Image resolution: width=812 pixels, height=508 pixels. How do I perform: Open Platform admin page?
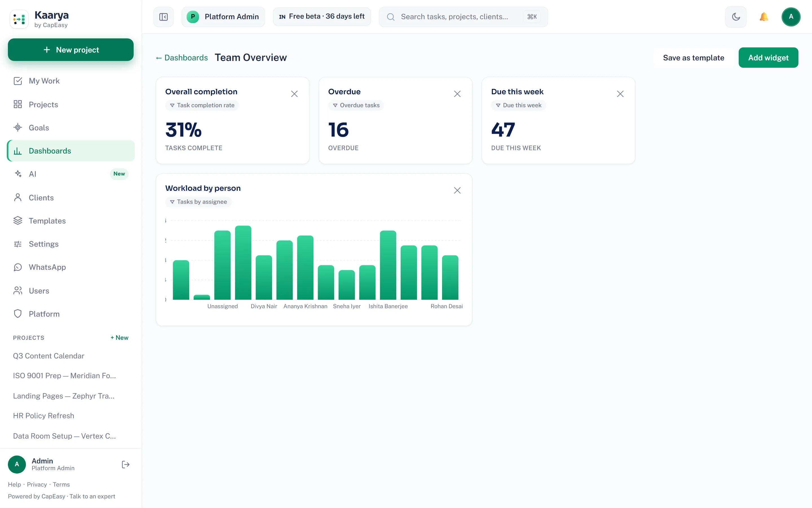coord(71,314)
